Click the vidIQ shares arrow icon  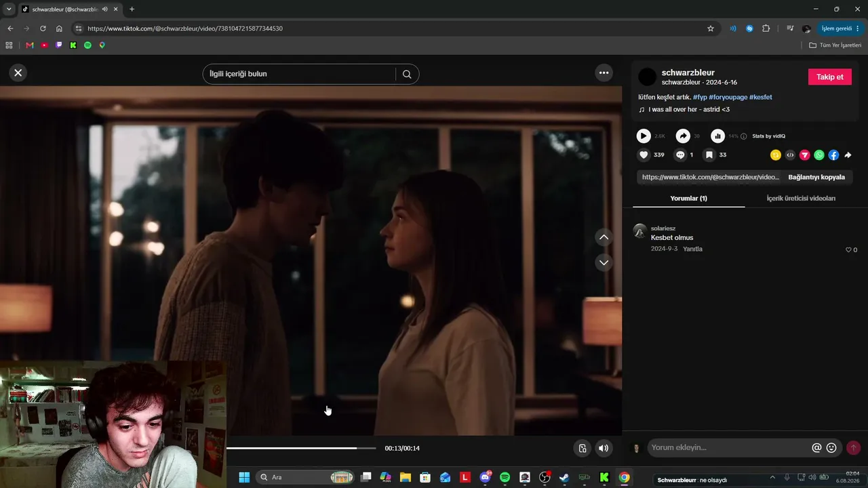[x=683, y=136]
